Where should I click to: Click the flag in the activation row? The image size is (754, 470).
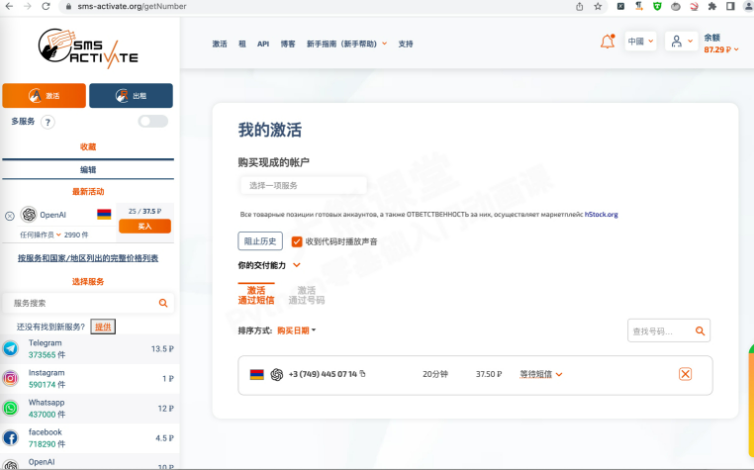[257, 374]
